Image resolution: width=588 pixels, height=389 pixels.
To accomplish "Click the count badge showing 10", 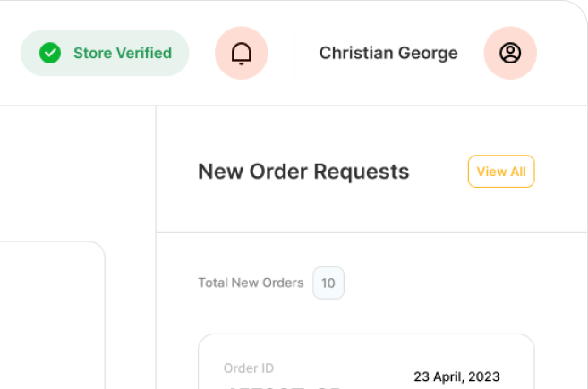I will pos(328,283).
